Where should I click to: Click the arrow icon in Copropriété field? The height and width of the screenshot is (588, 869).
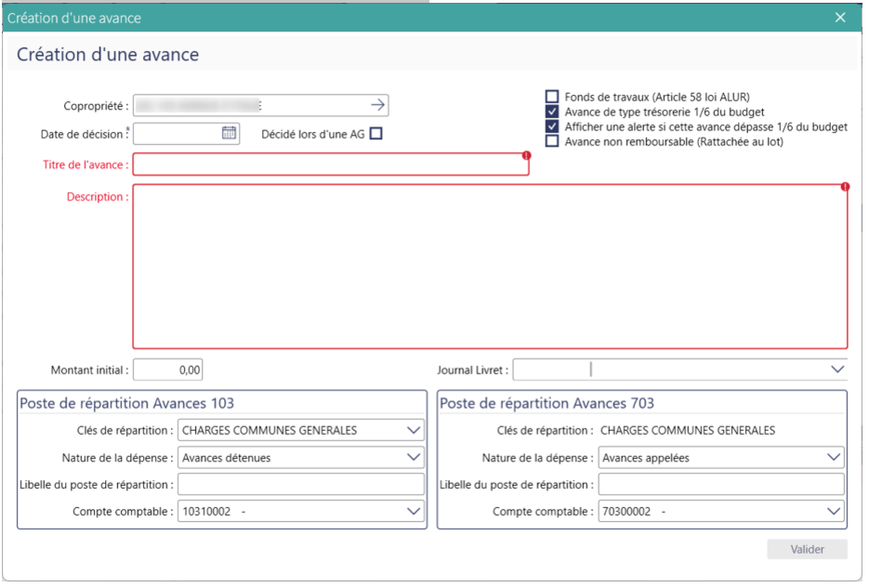click(x=377, y=105)
